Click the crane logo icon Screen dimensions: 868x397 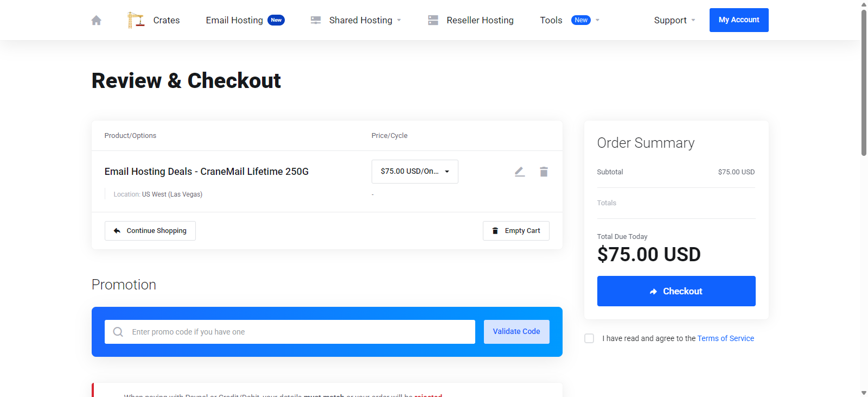click(x=136, y=20)
